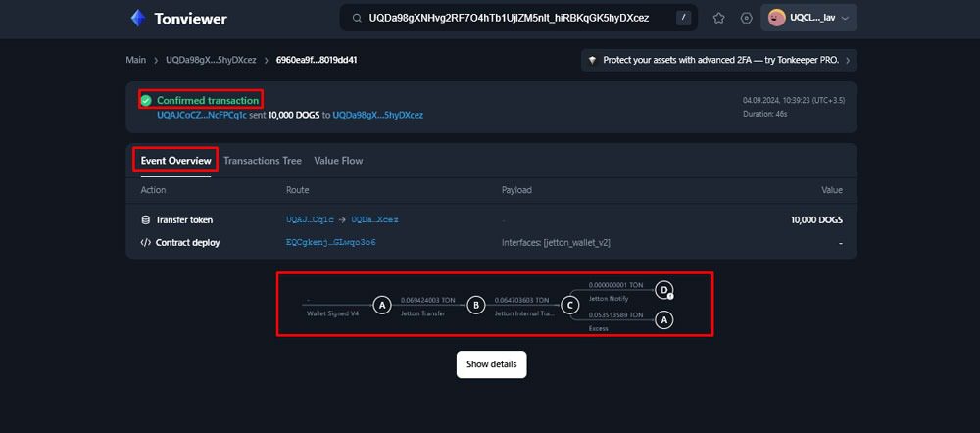The height and width of the screenshot is (433, 980).
Task: Focus the address search field
Action: (518, 18)
